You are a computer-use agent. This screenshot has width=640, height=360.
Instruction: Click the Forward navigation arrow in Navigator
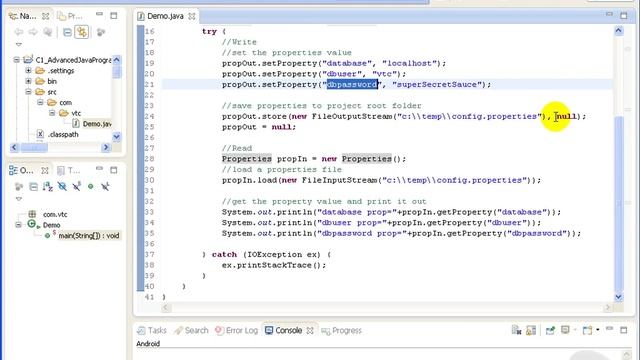[33, 32]
